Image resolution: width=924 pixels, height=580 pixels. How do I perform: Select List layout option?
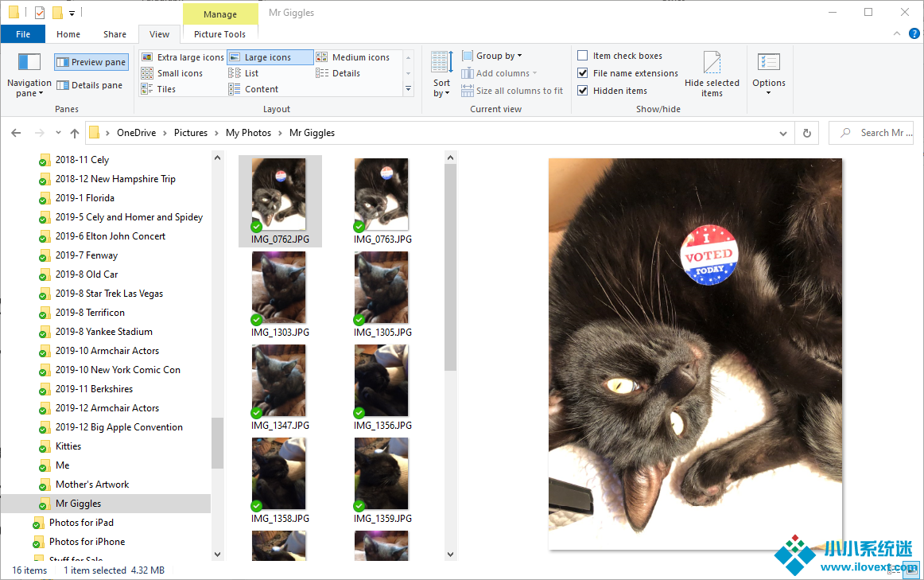pyautogui.click(x=244, y=73)
